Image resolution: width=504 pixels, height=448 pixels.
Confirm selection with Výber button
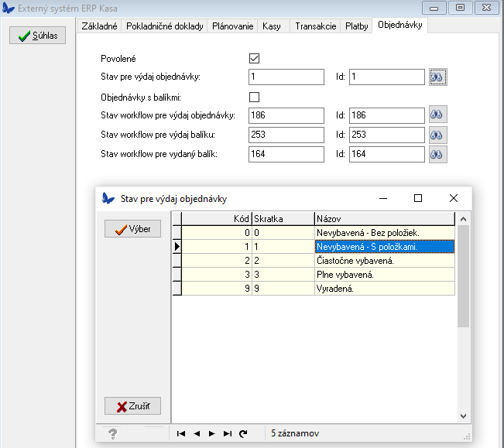coord(133,229)
